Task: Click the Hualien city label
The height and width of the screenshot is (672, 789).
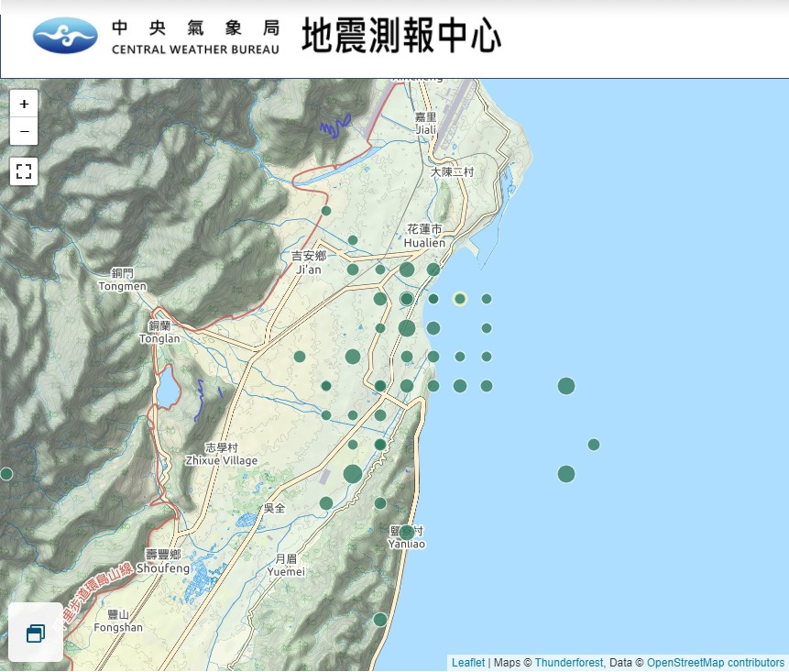Action: [424, 237]
